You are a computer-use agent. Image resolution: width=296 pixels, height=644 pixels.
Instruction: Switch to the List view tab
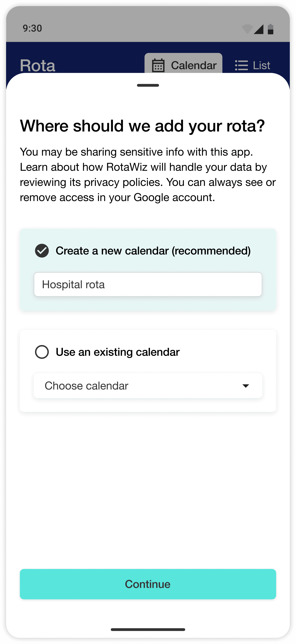[261, 65]
